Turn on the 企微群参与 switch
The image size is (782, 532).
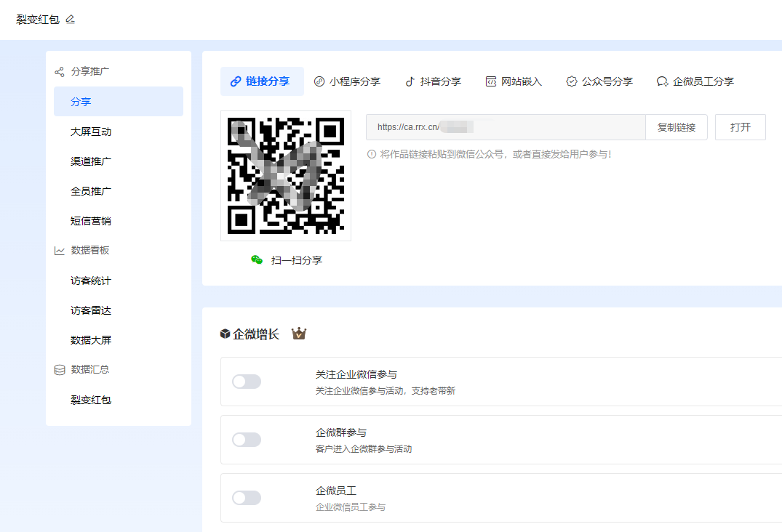pyautogui.click(x=247, y=440)
